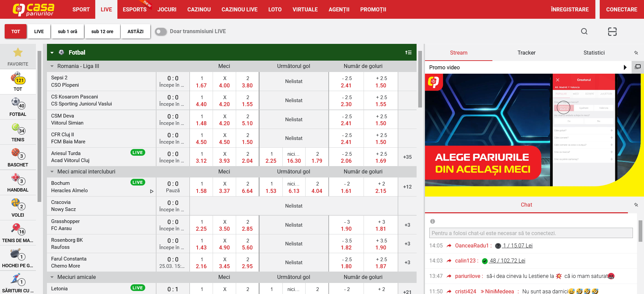The height and width of the screenshot is (294, 644).
Task: Select ASTĂZI filter
Action: (x=136, y=31)
